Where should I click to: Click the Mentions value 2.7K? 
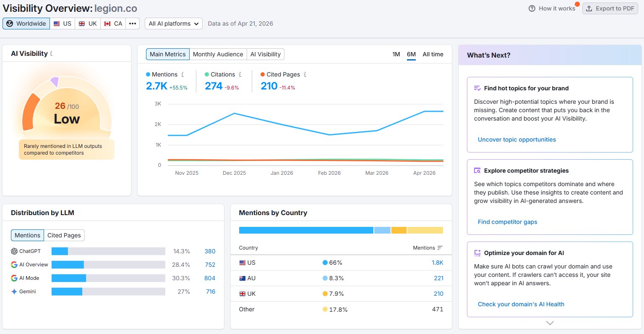pyautogui.click(x=156, y=86)
